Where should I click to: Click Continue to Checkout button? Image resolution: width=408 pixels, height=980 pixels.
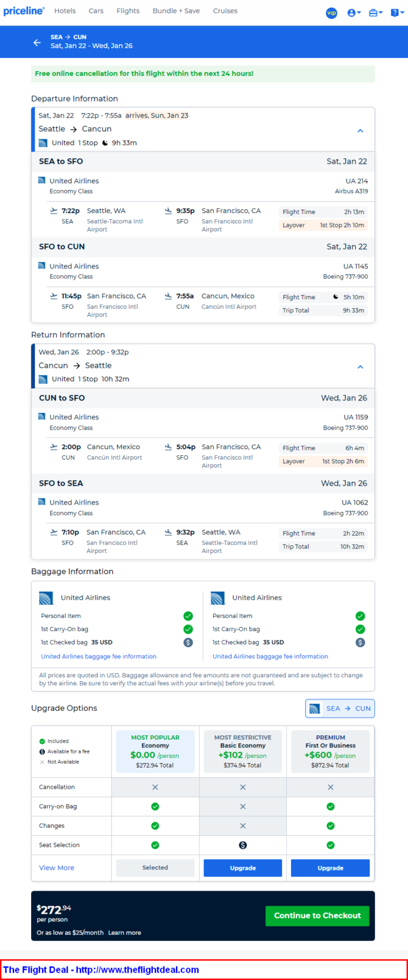click(x=317, y=916)
